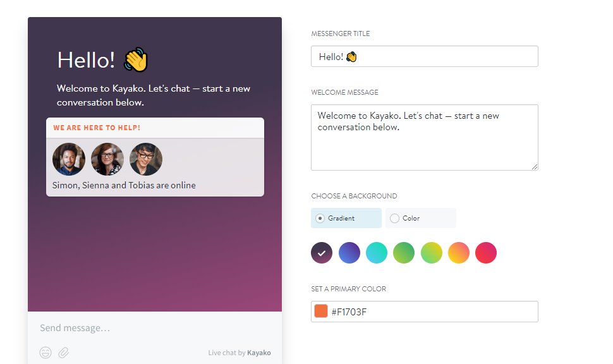This screenshot has height=364, width=613.
Task: Click the 'CHOOSE A BACKGROUND' label
Action: point(354,196)
